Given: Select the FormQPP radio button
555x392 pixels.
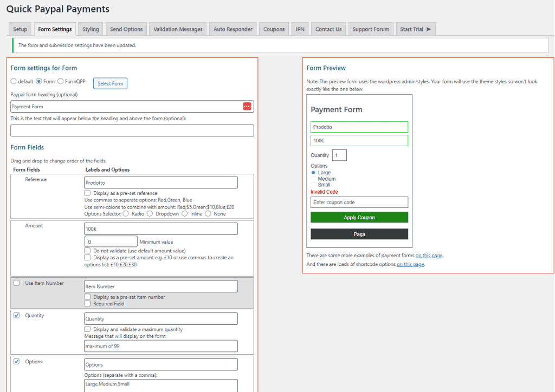Looking at the screenshot, I should coord(60,81).
